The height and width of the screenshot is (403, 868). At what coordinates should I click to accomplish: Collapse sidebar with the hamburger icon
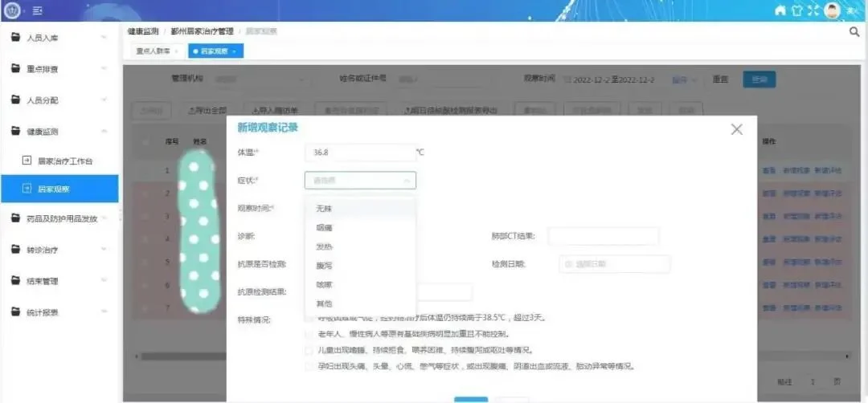point(38,10)
